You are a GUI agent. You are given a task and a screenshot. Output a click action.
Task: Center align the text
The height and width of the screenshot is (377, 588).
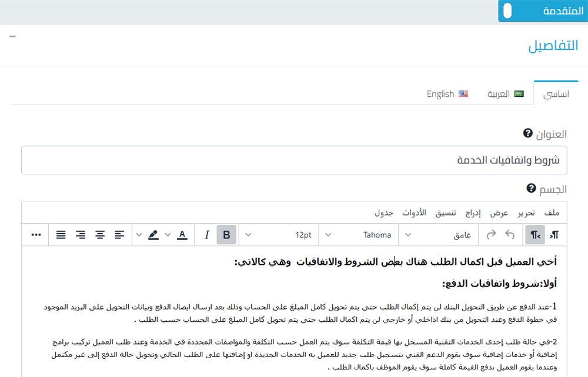100,235
